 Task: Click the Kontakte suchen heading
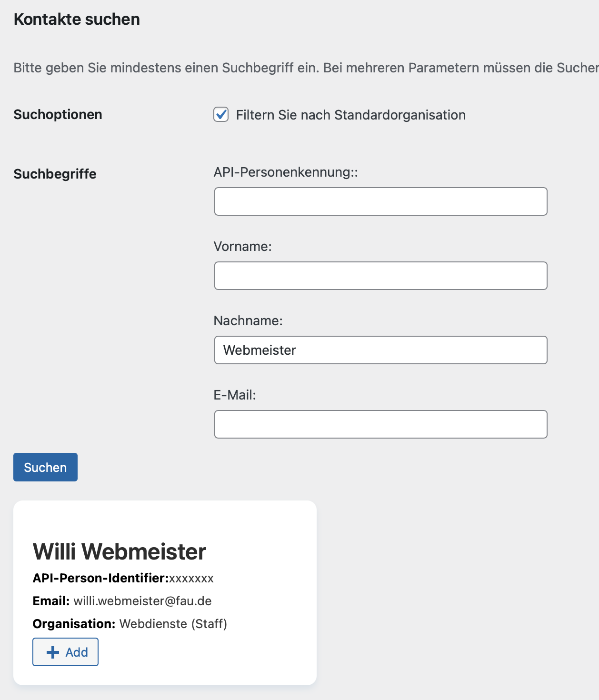coord(77,19)
